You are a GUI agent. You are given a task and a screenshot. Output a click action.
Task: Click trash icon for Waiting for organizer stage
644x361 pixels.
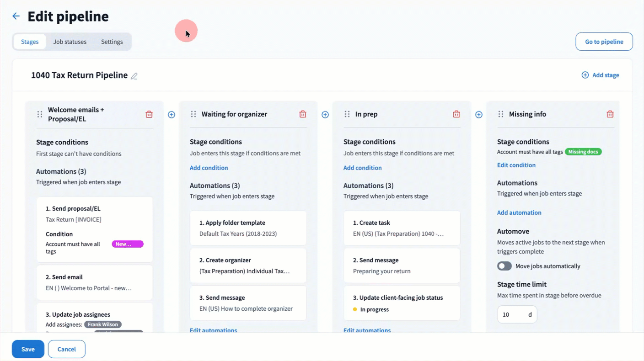(303, 114)
